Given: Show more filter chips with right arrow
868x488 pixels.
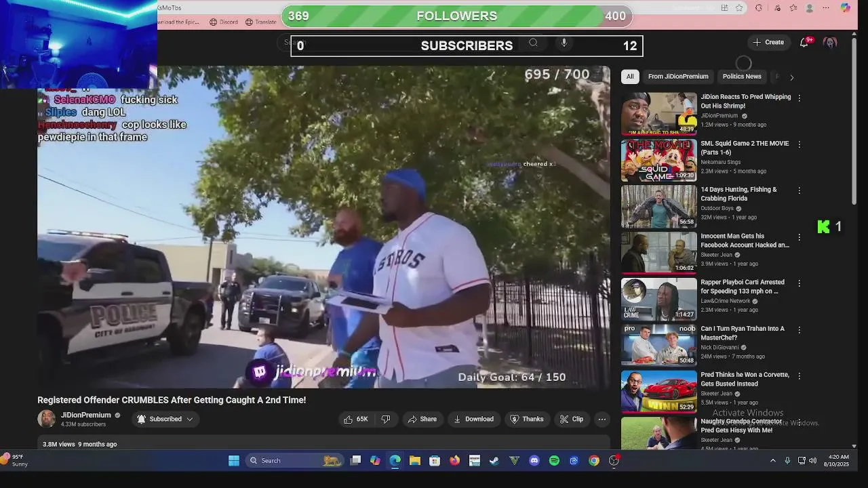Looking at the screenshot, I should tap(791, 77).
